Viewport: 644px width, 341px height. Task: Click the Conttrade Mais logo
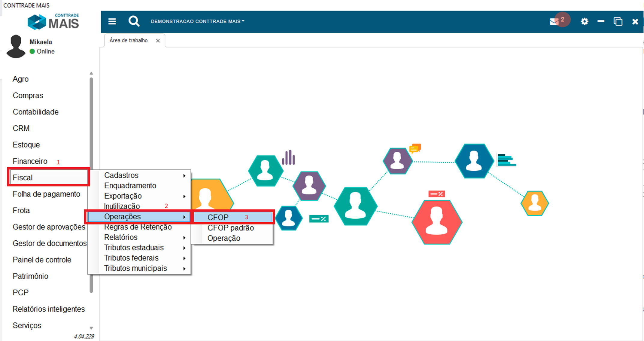pos(53,22)
